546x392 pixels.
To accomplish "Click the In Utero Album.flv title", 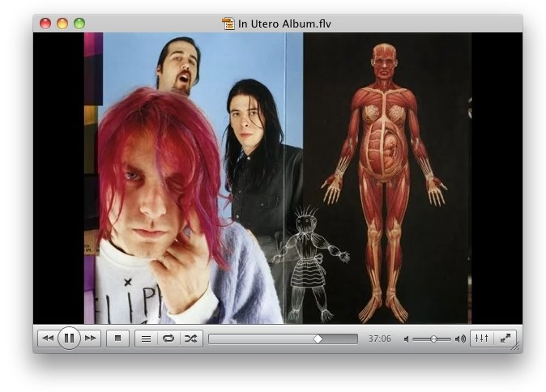I will [284, 23].
